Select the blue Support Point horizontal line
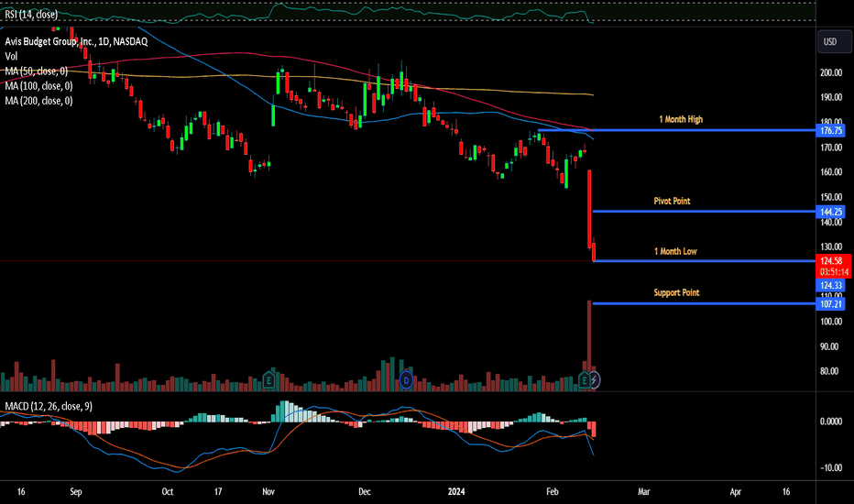Screen dimensions: 854x504 click(705, 303)
